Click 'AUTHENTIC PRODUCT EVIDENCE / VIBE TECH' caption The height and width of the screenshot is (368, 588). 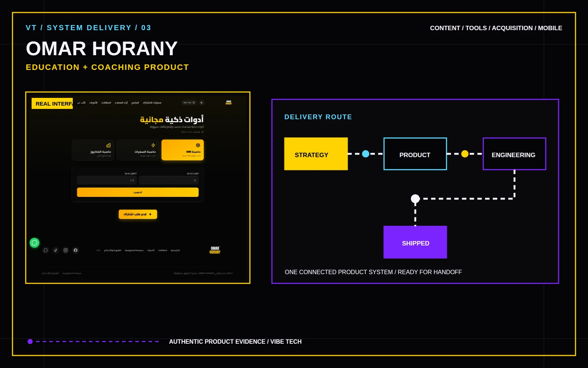tap(235, 342)
